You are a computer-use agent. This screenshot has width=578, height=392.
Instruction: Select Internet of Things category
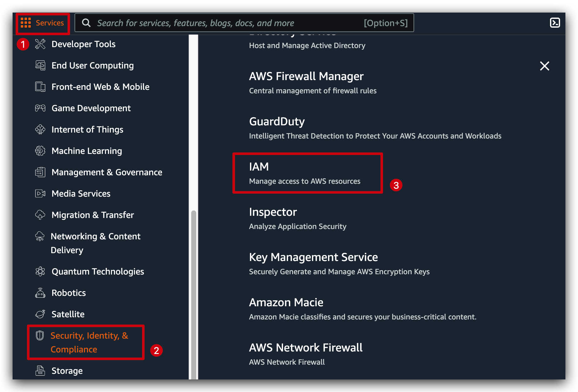click(x=87, y=129)
